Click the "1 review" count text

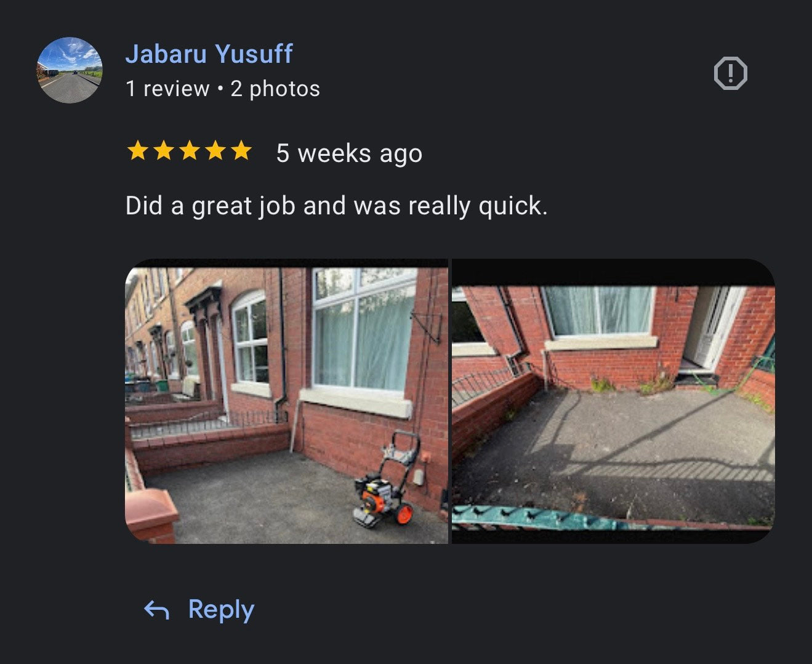click(167, 89)
